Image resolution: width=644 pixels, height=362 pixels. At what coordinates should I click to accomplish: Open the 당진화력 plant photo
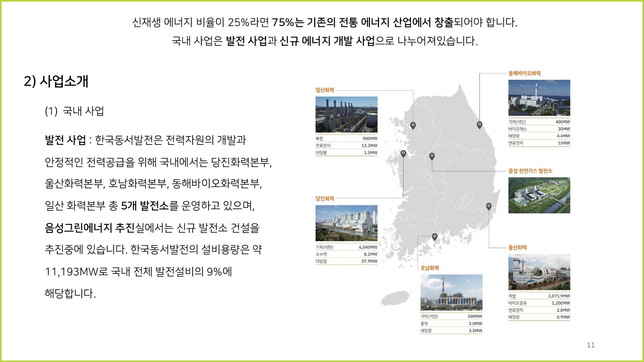click(346, 223)
